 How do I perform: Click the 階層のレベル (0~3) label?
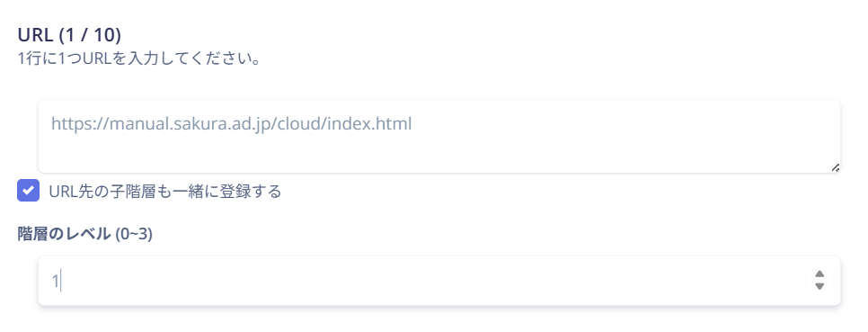point(84,235)
